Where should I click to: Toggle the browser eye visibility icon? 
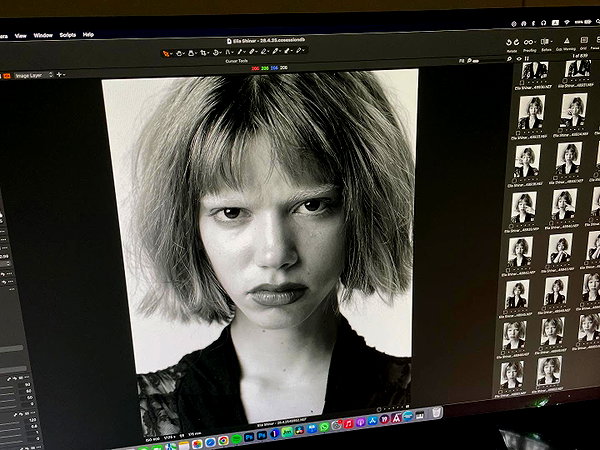pos(519,59)
